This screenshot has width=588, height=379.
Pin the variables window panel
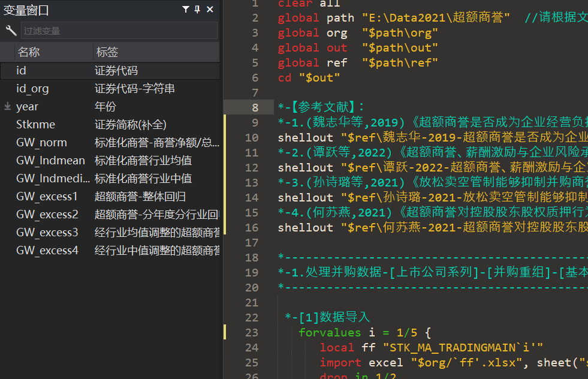pos(197,10)
